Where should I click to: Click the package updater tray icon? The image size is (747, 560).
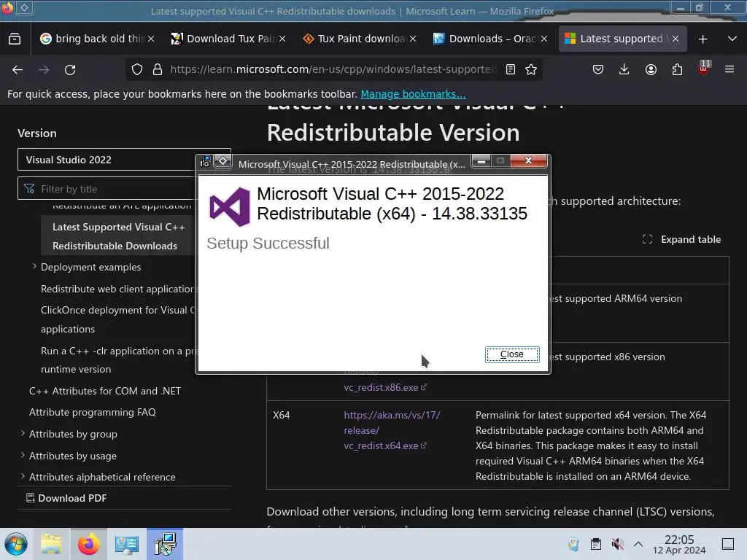coord(573,544)
